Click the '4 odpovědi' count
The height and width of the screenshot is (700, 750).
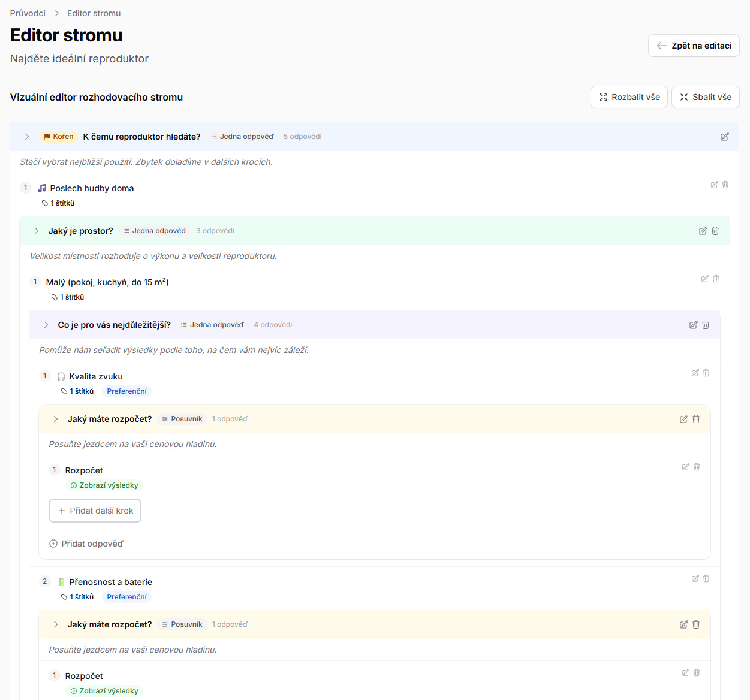[x=273, y=325]
